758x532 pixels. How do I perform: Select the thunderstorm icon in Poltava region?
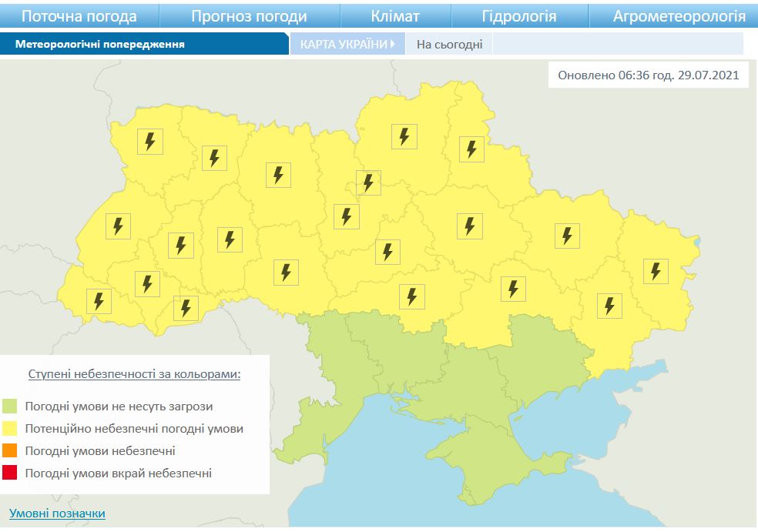(x=469, y=226)
